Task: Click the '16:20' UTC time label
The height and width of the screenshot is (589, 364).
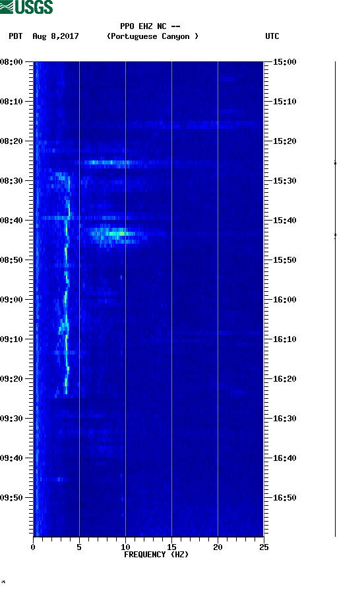Action: pos(284,378)
